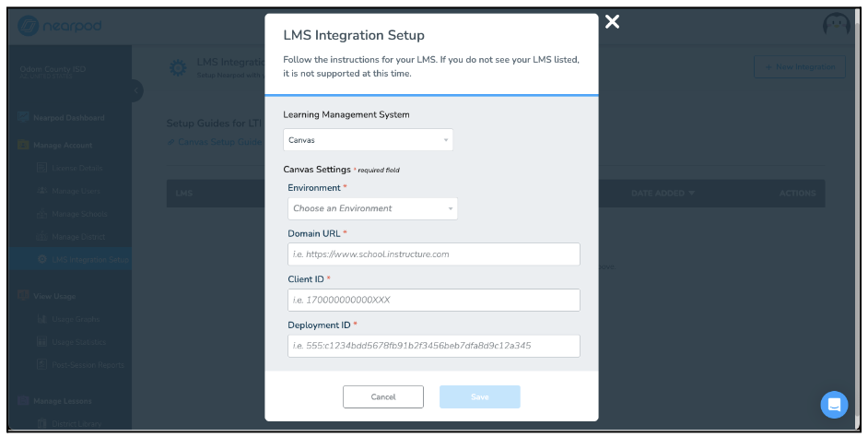Go to Manage Users in sidebar
Screen dimensions: 868x437
pos(76,191)
